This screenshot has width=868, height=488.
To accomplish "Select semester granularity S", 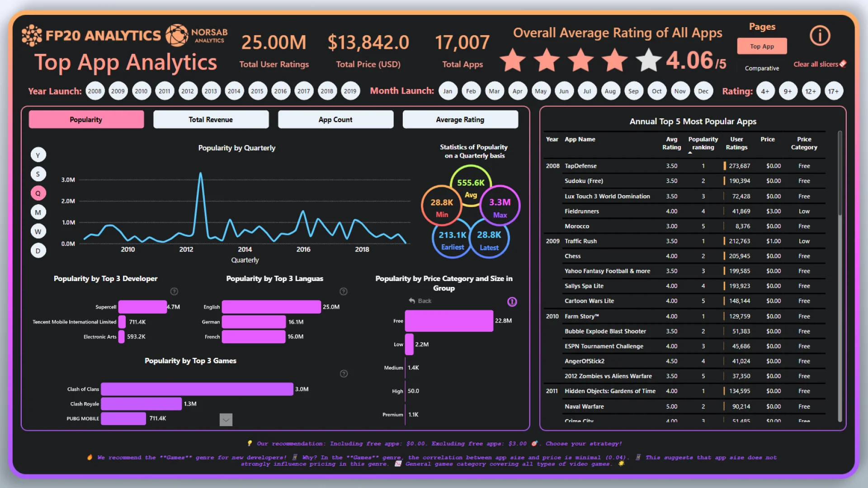I will [38, 174].
